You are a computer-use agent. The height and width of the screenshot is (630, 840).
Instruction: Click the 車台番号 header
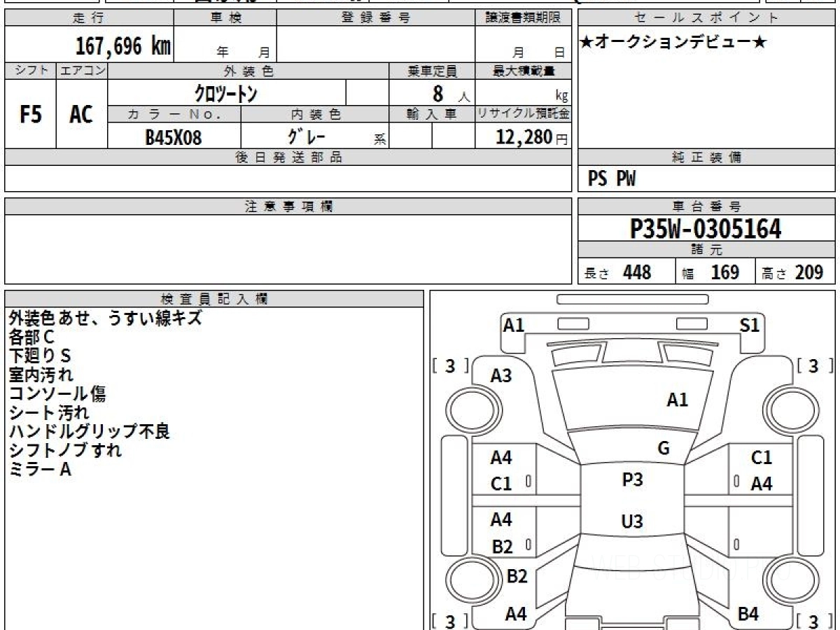706,206
